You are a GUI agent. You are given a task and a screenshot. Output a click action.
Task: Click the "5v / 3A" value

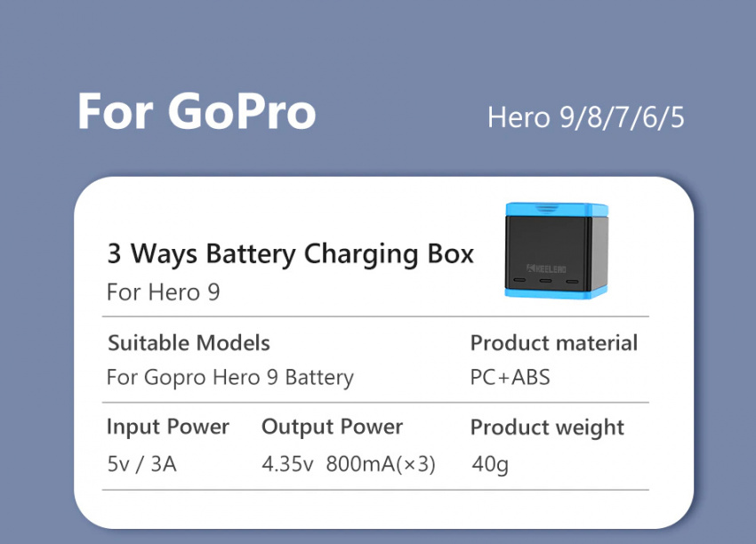(x=141, y=464)
